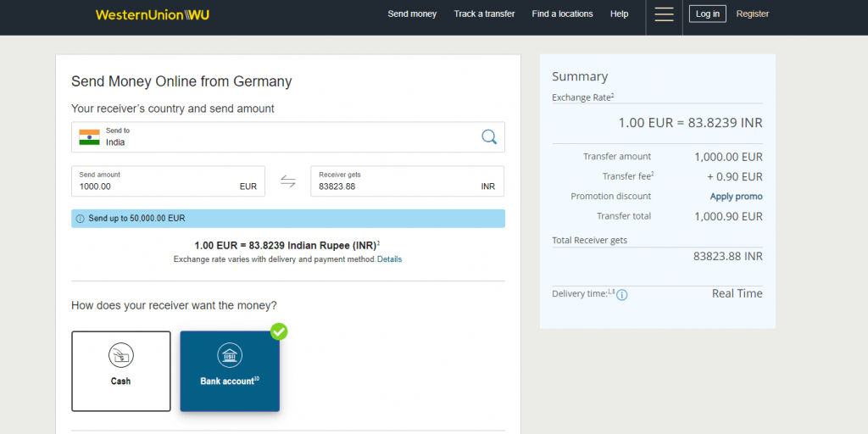Click the INR currency label in Receiver gets

[488, 186]
